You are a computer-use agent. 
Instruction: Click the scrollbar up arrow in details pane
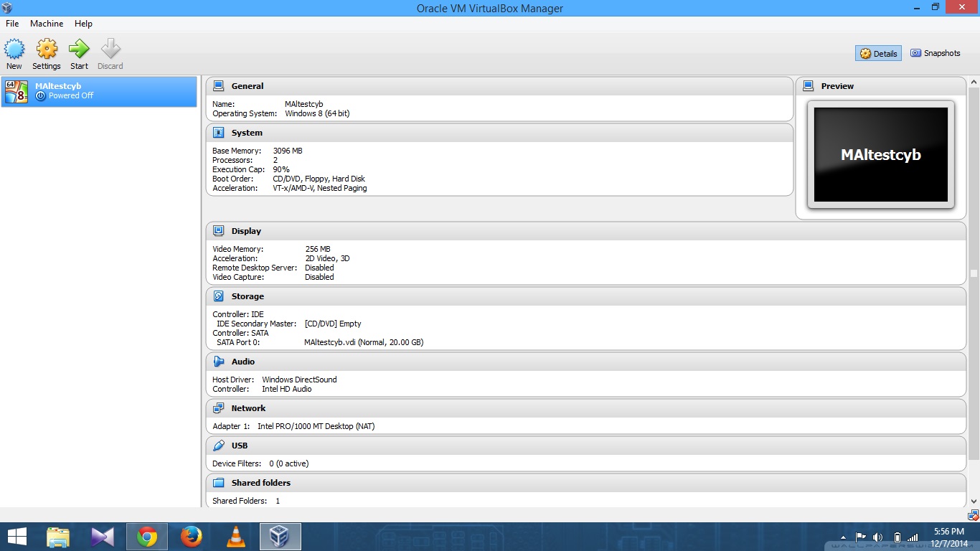[974, 82]
